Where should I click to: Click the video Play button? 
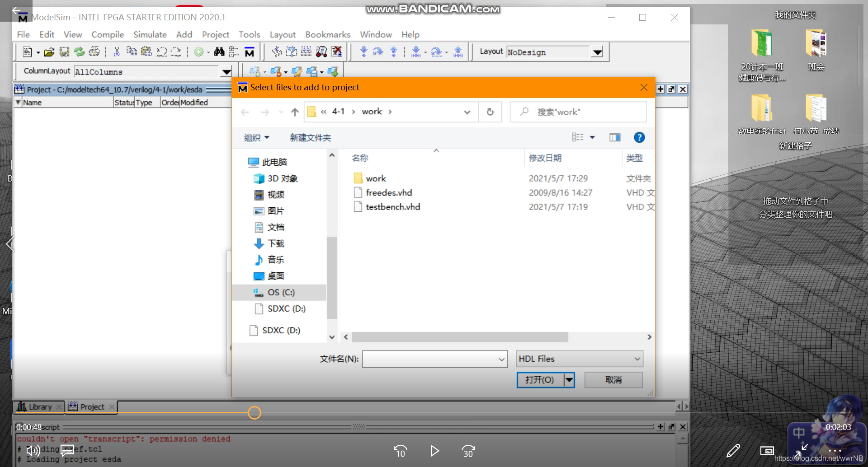(434, 451)
